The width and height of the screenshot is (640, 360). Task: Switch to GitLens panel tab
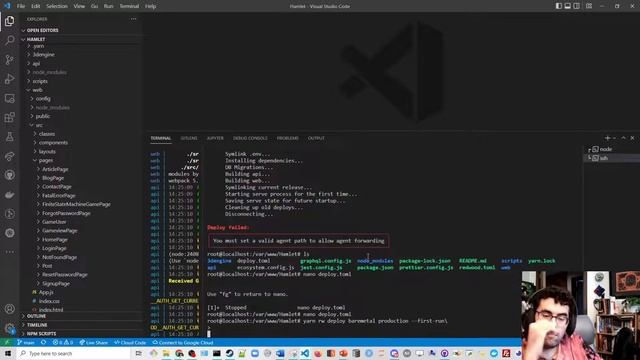tap(189, 138)
